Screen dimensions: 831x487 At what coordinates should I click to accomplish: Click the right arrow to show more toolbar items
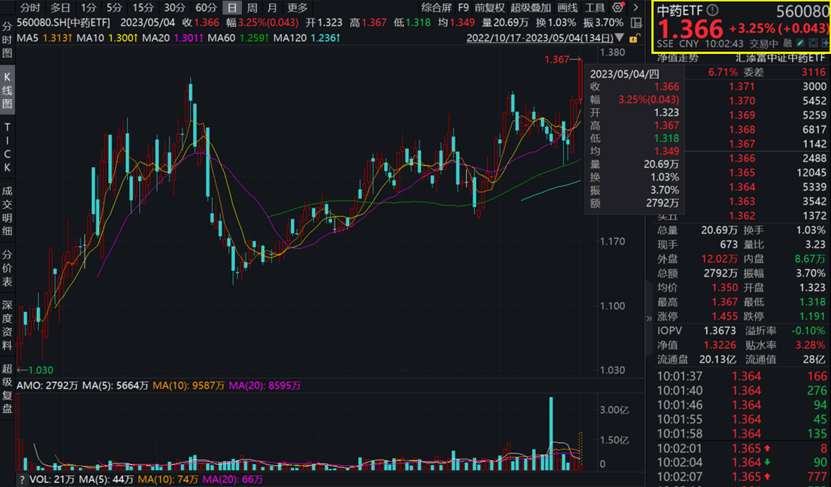[637, 7]
